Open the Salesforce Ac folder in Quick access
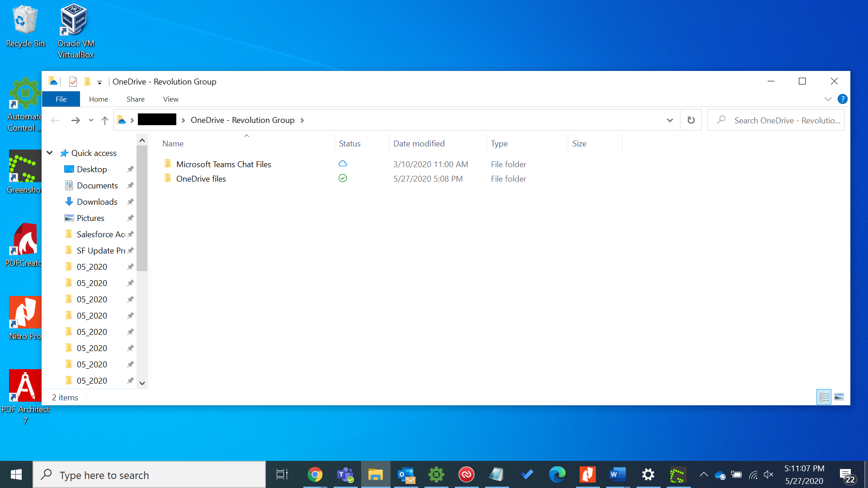Image resolution: width=868 pixels, height=488 pixels. point(101,235)
